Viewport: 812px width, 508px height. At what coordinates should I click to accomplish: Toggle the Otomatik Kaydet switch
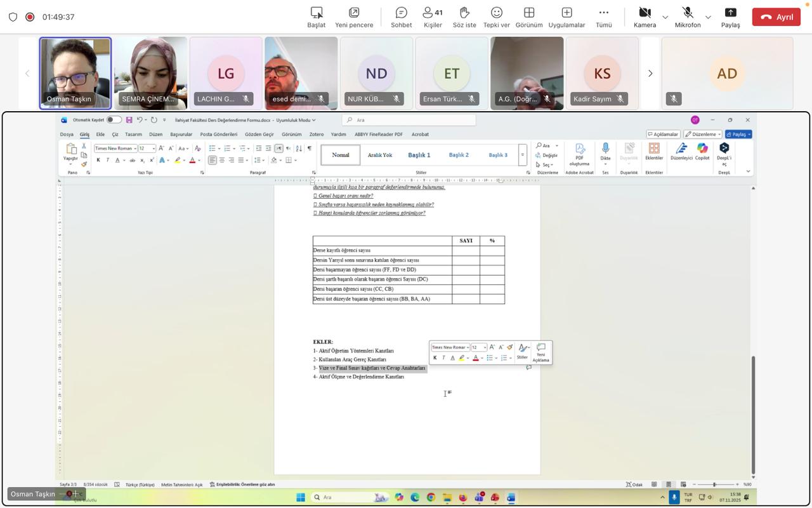[113, 120]
